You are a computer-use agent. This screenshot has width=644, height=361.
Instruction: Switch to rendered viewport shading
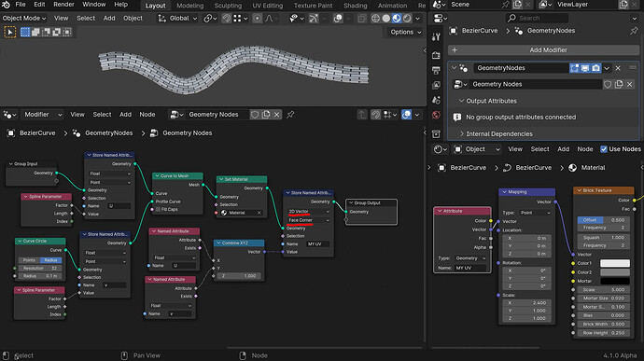pos(407,19)
